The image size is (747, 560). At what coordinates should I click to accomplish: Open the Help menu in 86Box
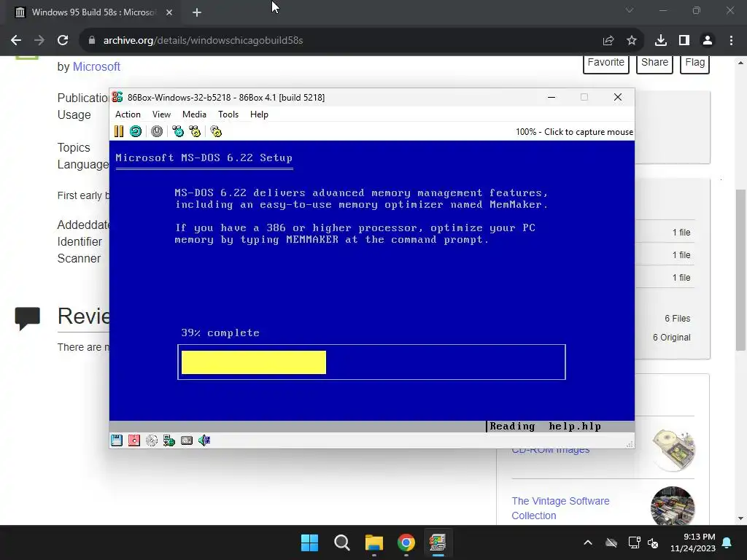click(259, 114)
